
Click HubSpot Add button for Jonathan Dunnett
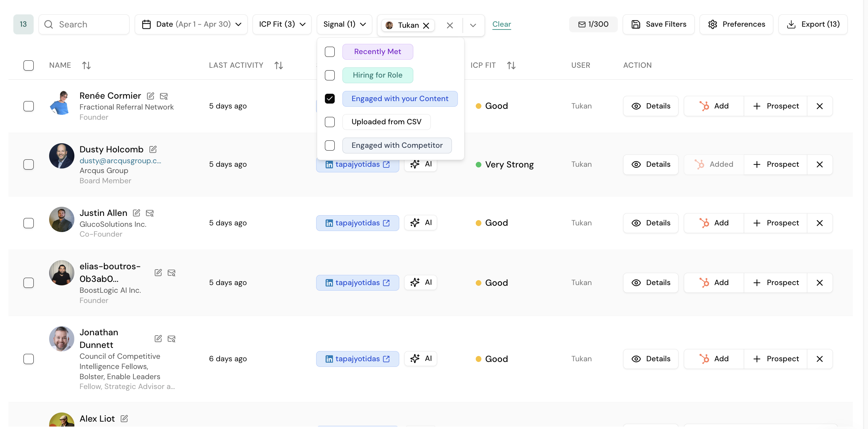714,359
